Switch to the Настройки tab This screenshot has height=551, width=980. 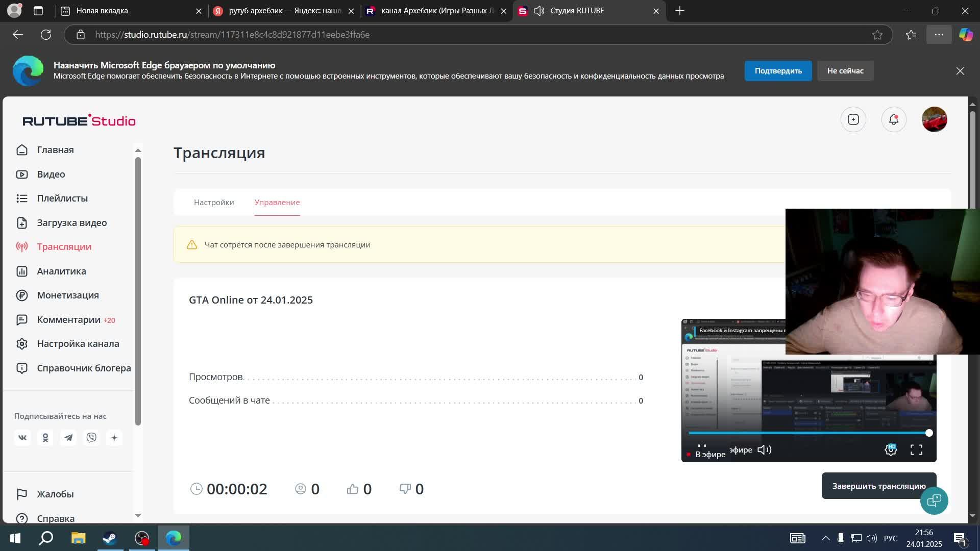[214, 203]
